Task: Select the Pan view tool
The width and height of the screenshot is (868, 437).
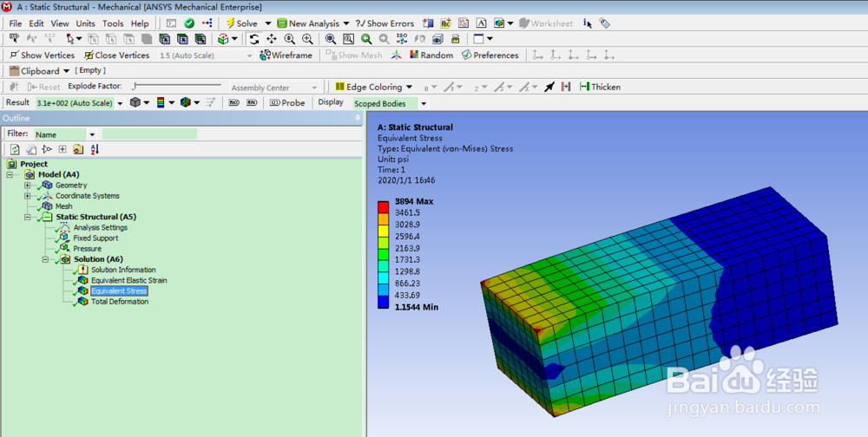Action: [271, 39]
